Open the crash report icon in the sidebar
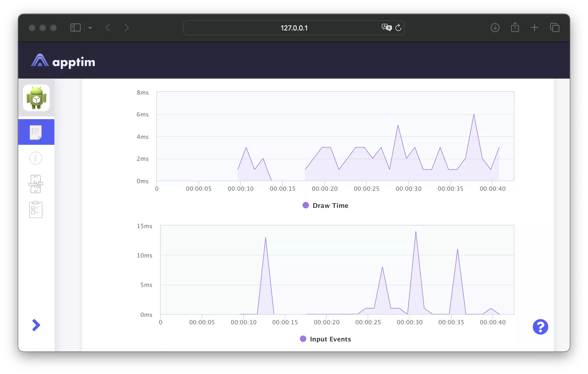The width and height of the screenshot is (588, 374). click(35, 184)
